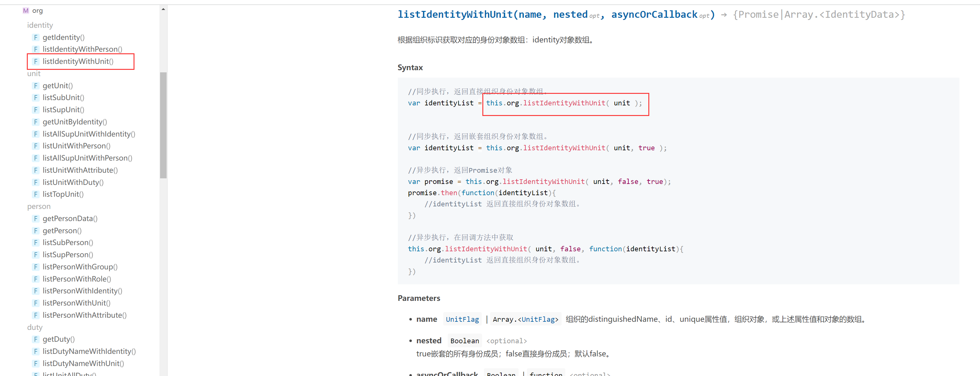The image size is (980, 376).
Task: Click the F icon next to getUnit()
Action: (36, 85)
